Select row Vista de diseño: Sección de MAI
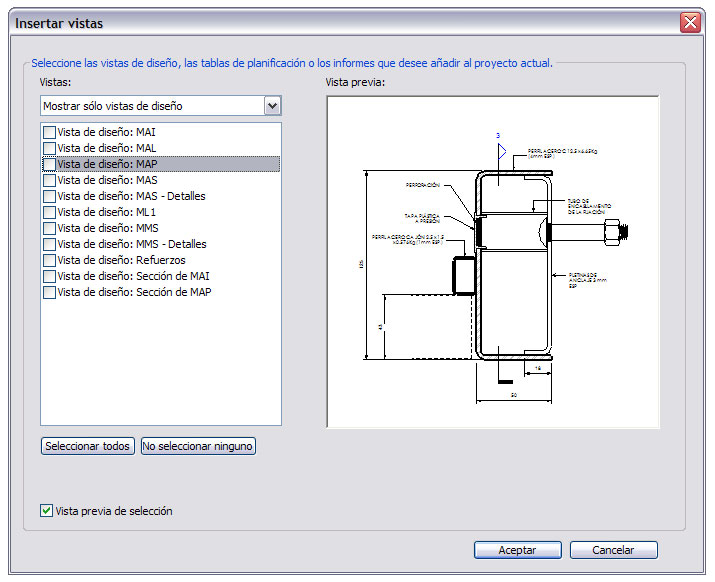 click(x=133, y=276)
